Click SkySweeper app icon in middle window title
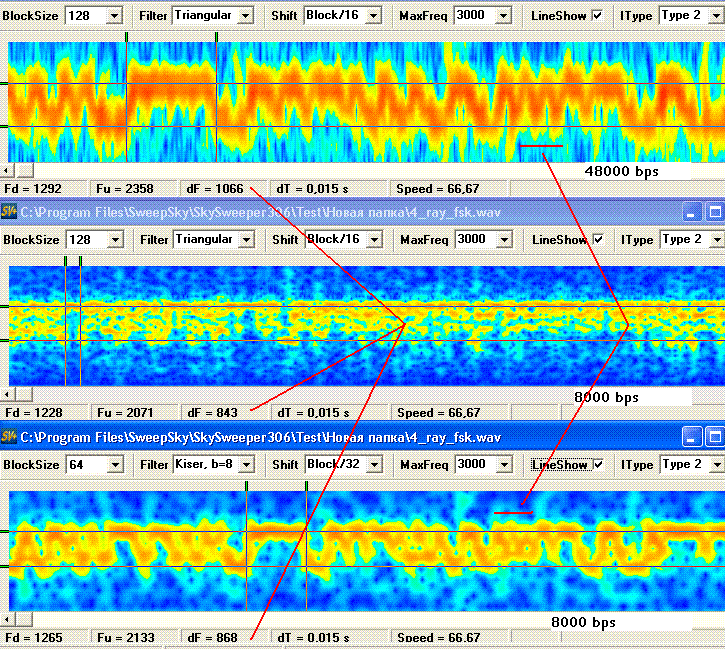 (9, 212)
